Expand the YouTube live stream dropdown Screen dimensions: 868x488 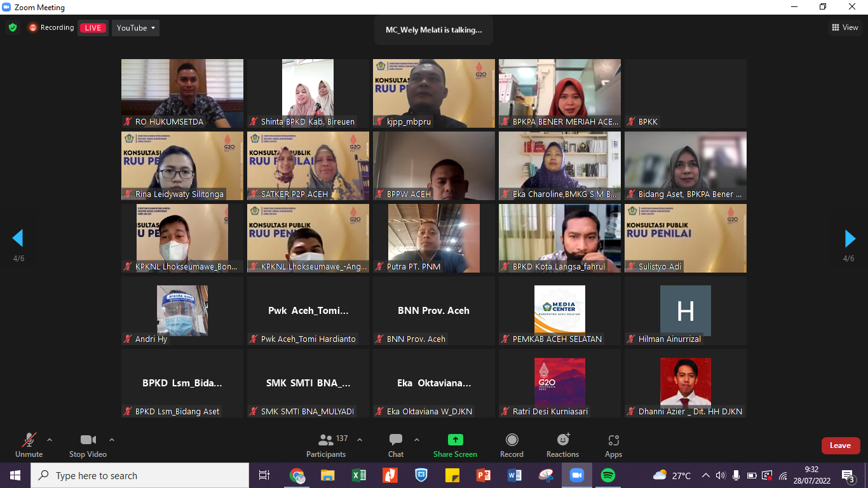pos(136,28)
